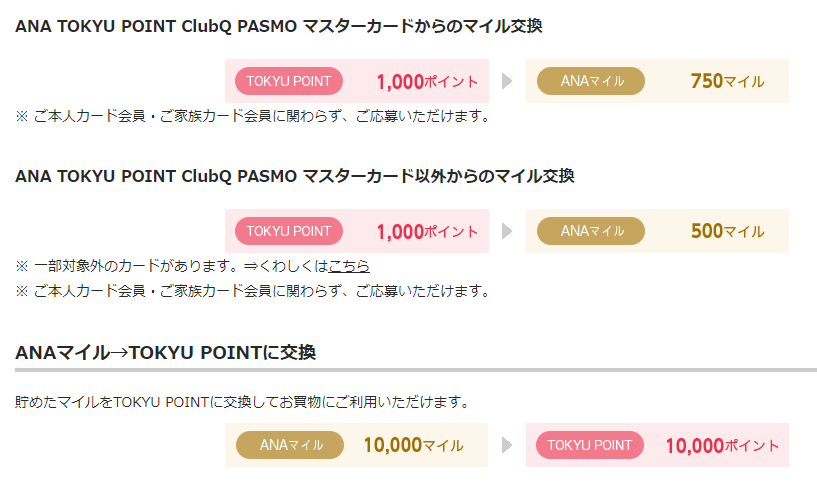Click the gray arrow before 750マイル box
Viewport: 817px width, 490px height.
507,81
